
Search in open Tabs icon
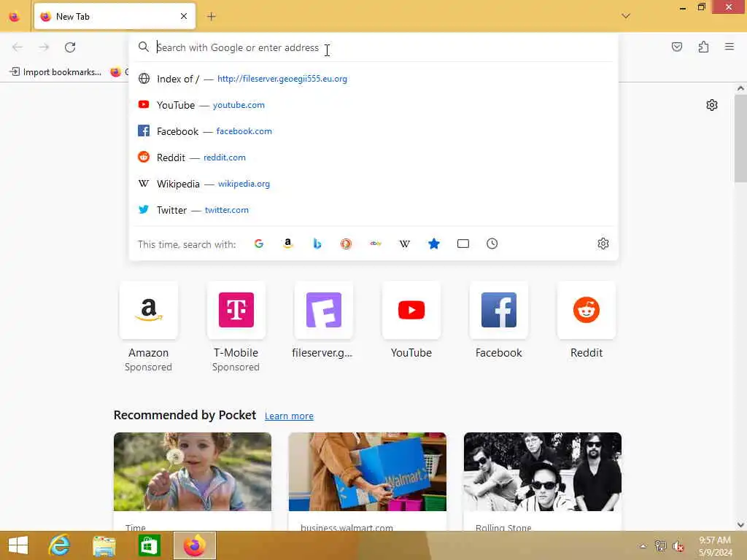coord(463,244)
